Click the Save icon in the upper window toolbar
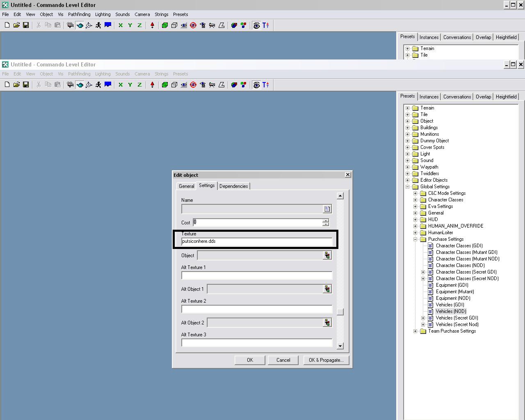Image resolution: width=525 pixels, height=420 pixels. click(x=26, y=25)
